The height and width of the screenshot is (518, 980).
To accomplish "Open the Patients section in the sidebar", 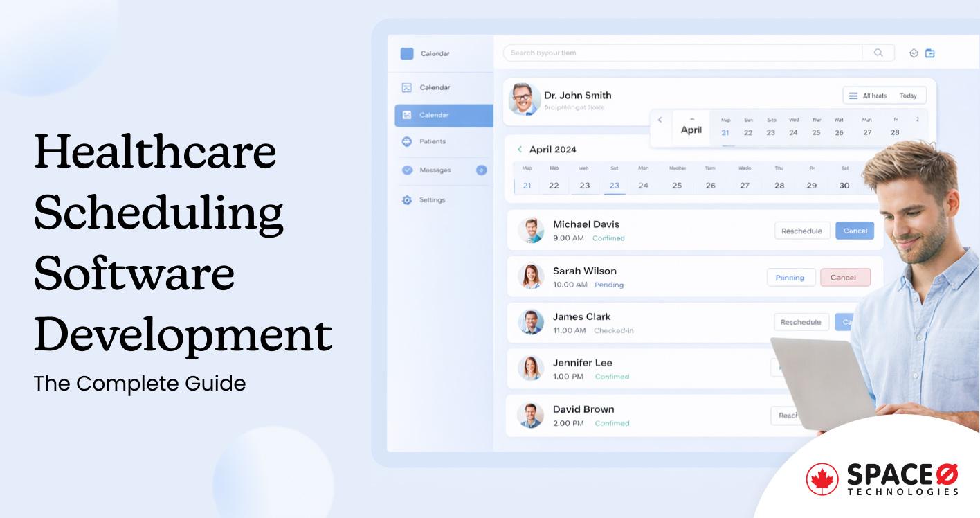I will click(x=432, y=141).
